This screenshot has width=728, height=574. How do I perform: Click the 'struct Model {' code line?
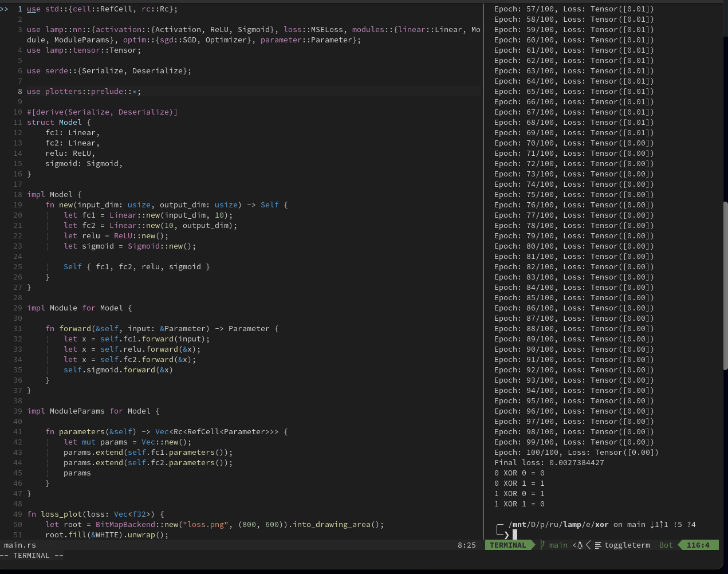point(59,122)
